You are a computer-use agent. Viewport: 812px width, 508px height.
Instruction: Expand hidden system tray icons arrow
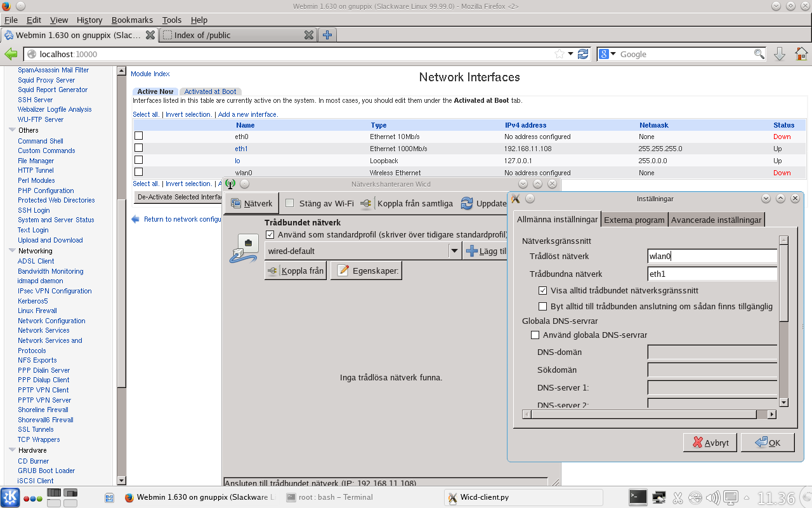(x=747, y=498)
